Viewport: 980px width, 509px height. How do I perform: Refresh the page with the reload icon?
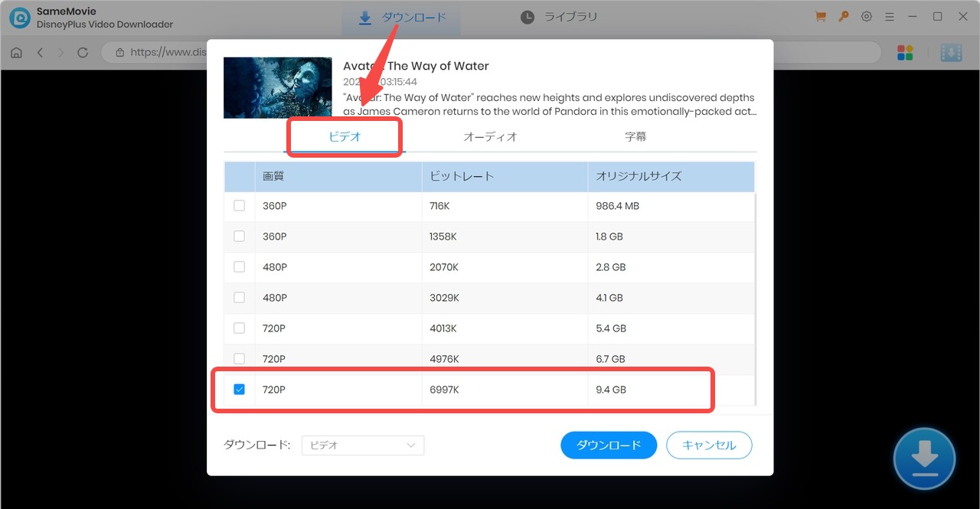tap(83, 52)
